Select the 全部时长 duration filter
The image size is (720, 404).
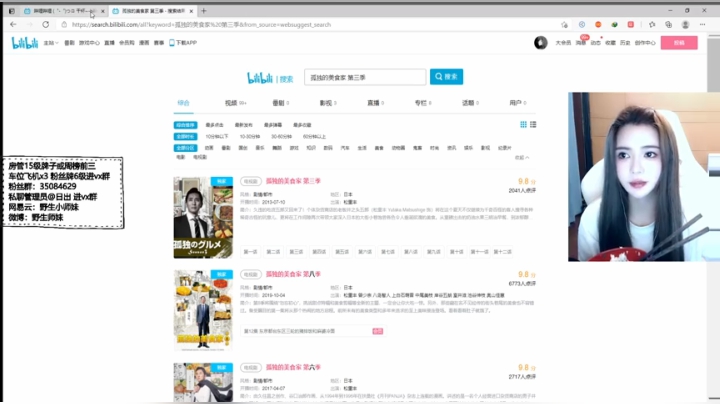(x=186, y=136)
